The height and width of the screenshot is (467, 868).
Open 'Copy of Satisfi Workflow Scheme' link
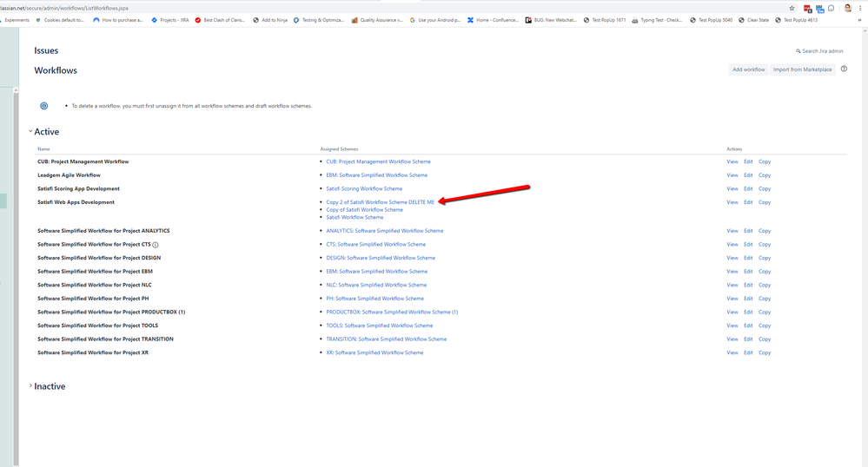(x=364, y=210)
